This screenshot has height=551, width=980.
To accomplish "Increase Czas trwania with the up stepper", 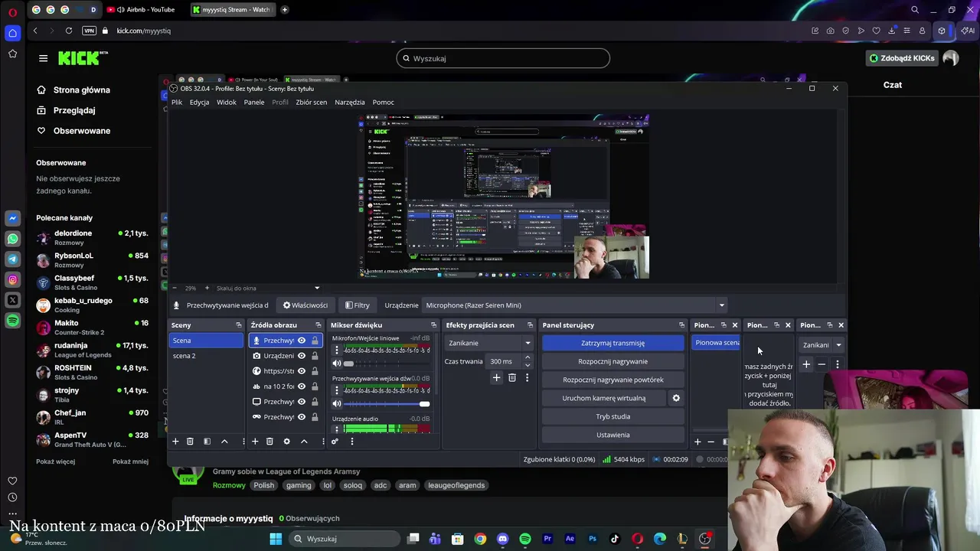I will click(527, 358).
